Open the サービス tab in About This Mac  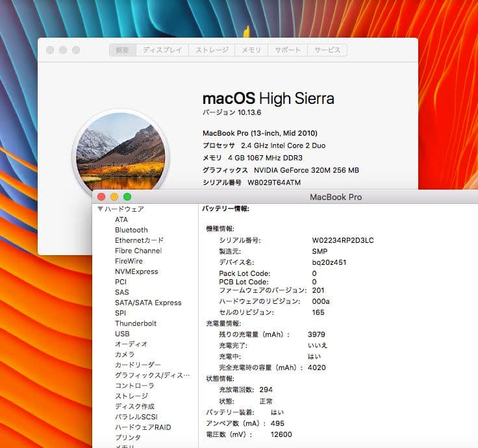[327, 50]
